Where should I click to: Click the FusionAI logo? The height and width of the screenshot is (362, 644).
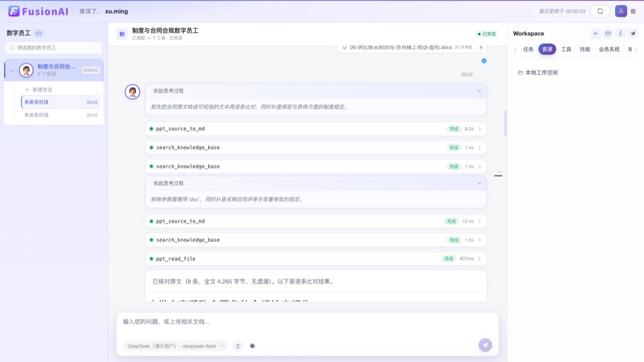tap(38, 11)
